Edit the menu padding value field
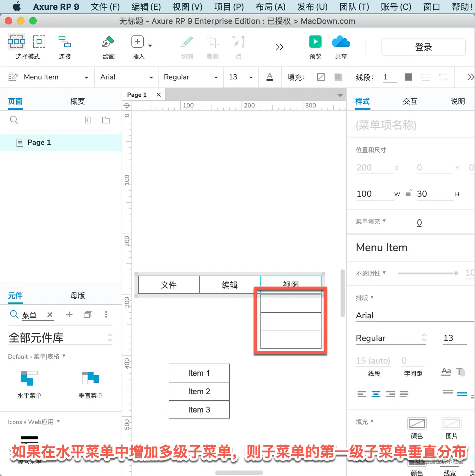The width and height of the screenshot is (475, 476). pyautogui.click(x=419, y=223)
